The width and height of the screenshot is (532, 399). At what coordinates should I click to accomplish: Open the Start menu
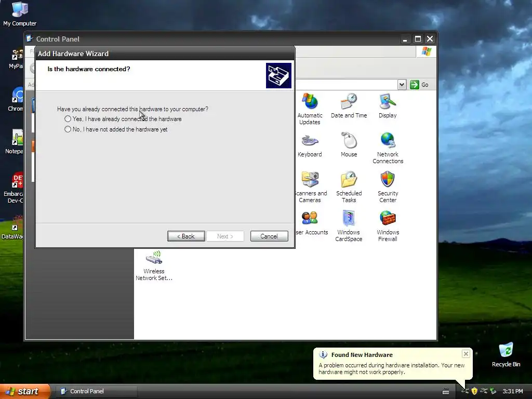[24, 391]
